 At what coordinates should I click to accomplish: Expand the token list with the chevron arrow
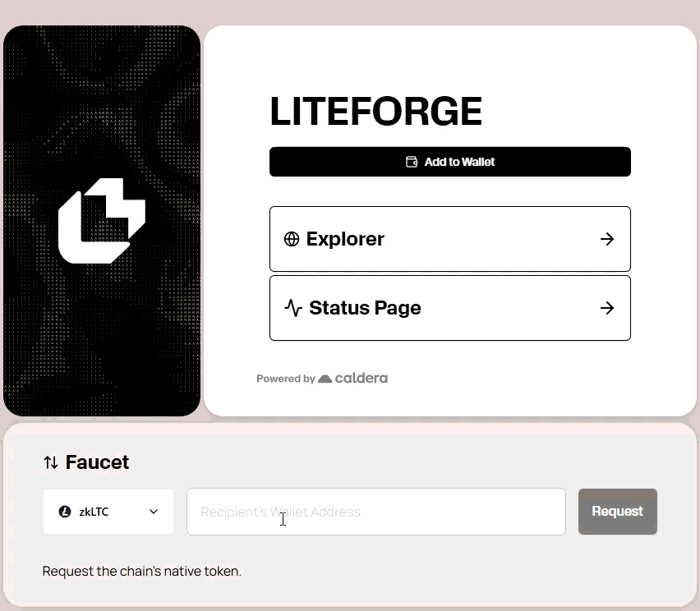(x=154, y=512)
